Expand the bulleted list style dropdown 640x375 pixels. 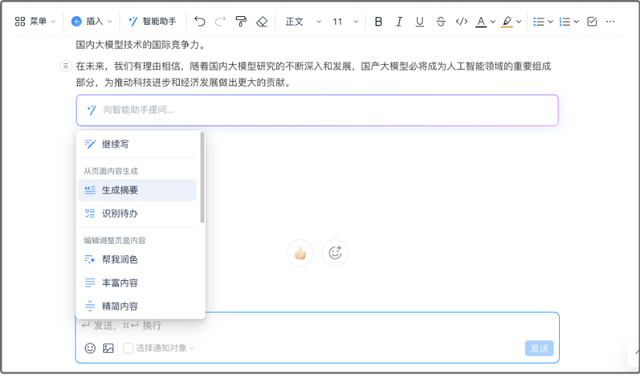coord(550,21)
